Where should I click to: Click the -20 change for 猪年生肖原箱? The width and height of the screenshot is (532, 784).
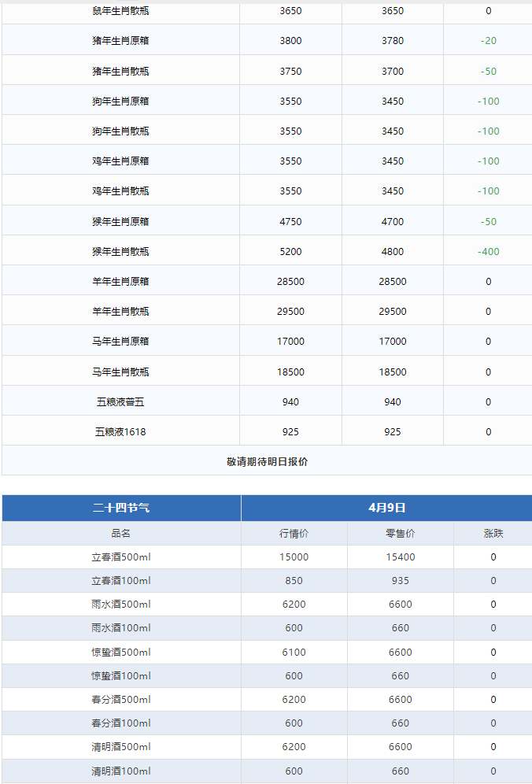point(489,40)
